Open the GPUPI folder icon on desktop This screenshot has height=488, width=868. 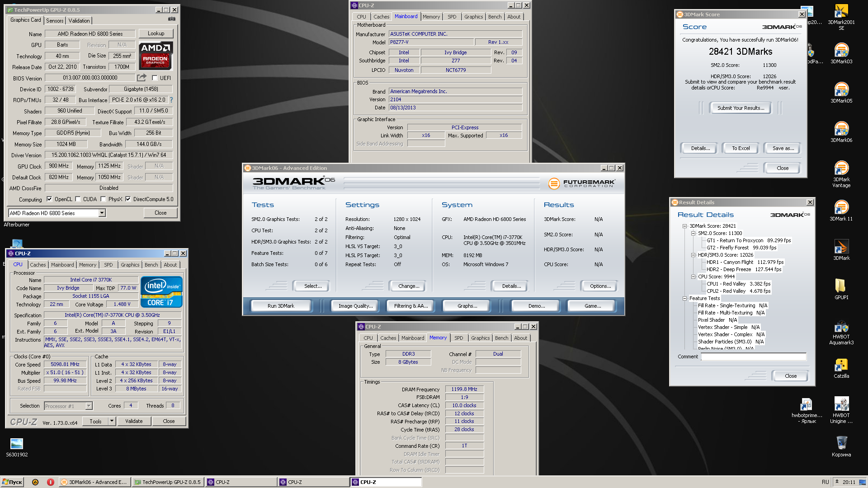tap(841, 289)
